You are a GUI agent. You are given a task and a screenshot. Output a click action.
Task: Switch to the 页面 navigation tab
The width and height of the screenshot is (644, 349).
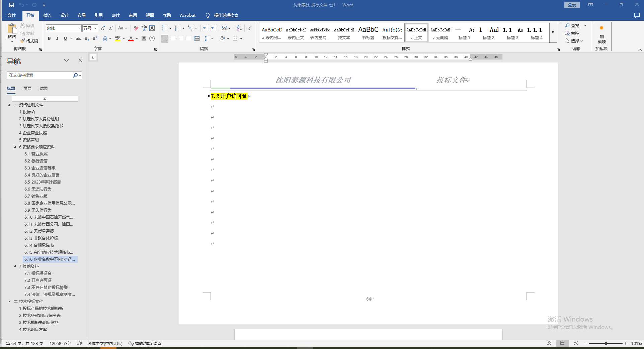[27, 89]
